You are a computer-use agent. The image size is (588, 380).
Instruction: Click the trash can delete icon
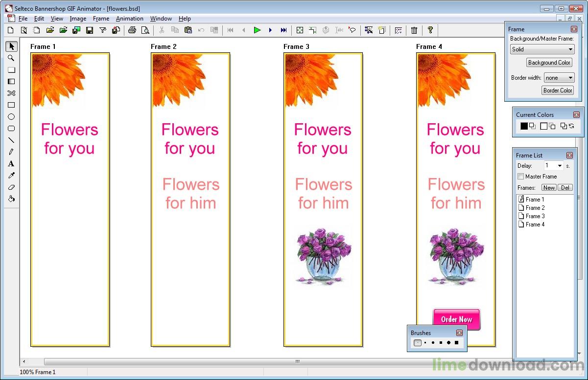coord(414,30)
